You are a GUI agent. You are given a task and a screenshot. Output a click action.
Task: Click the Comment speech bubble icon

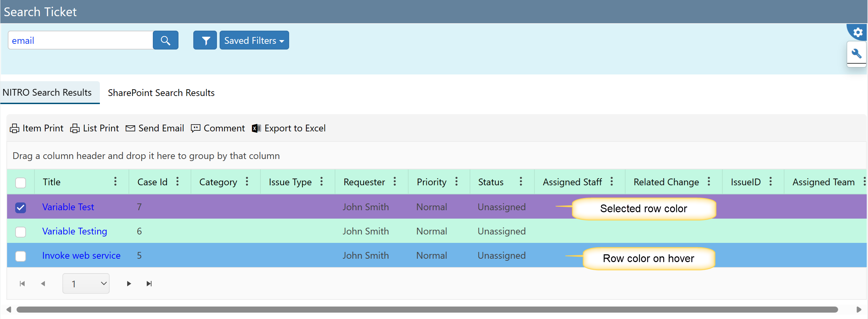pos(196,128)
